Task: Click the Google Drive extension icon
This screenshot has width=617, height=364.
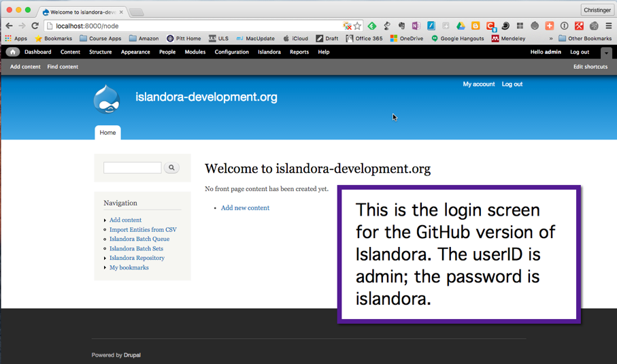Action: click(461, 26)
